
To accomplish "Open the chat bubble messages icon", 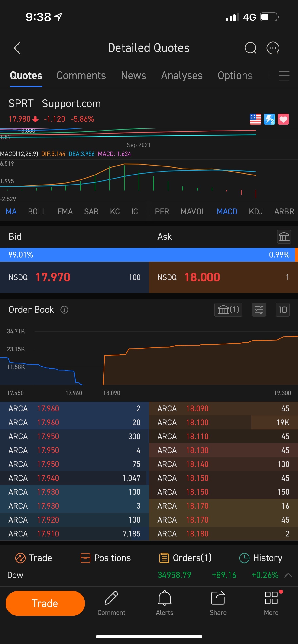I will pos(273,48).
